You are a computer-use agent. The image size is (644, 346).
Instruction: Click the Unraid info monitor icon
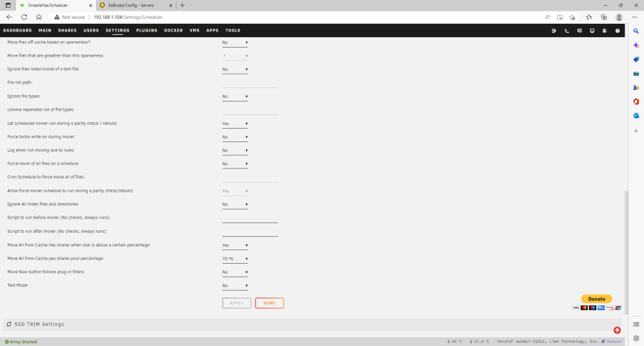[592, 31]
